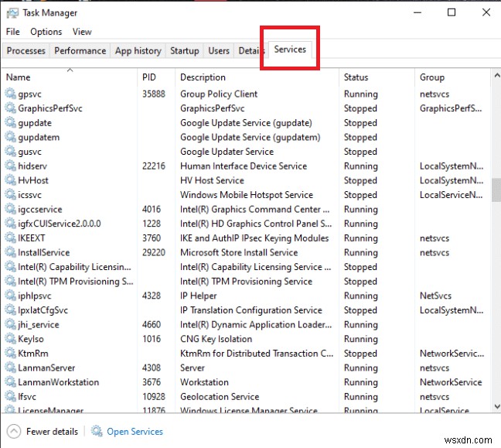Select the IKE and AuthIP IPsec description
This screenshot has height=448, width=501.
254,238
